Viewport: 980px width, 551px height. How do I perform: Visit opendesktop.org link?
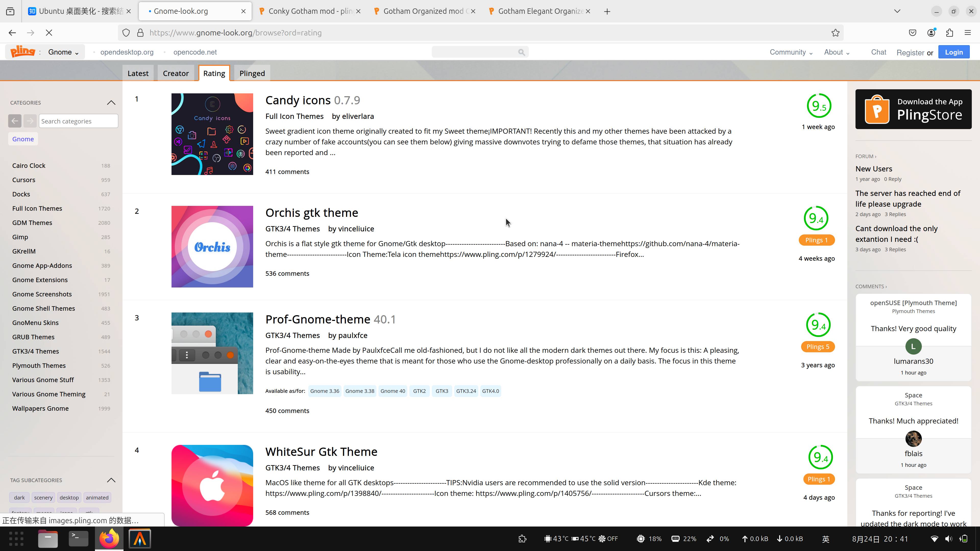click(127, 52)
